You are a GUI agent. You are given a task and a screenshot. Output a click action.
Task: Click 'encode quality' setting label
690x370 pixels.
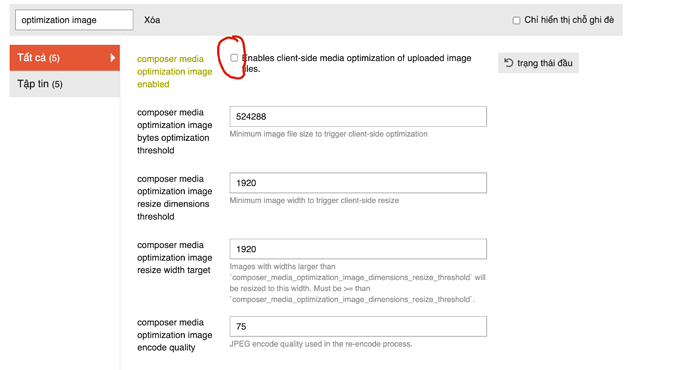tap(175, 335)
